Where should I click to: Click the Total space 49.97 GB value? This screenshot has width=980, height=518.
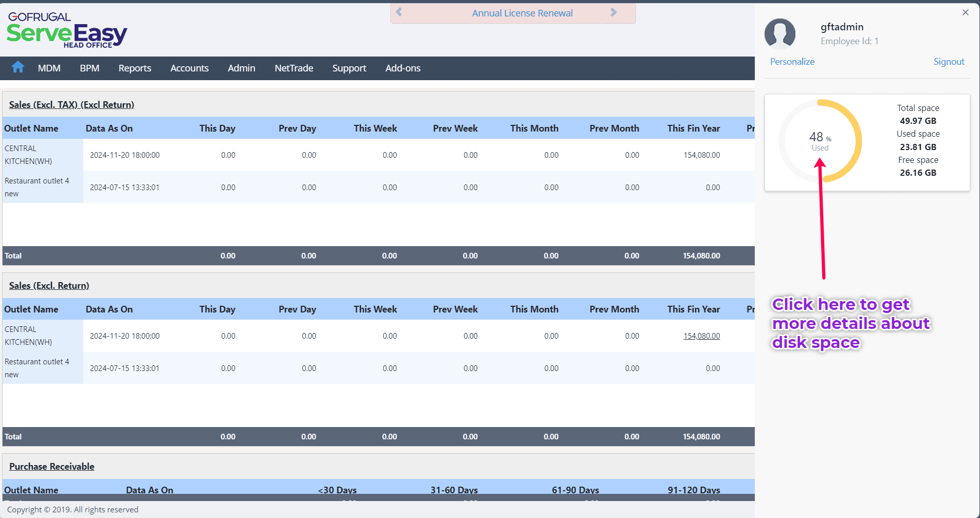tap(918, 121)
